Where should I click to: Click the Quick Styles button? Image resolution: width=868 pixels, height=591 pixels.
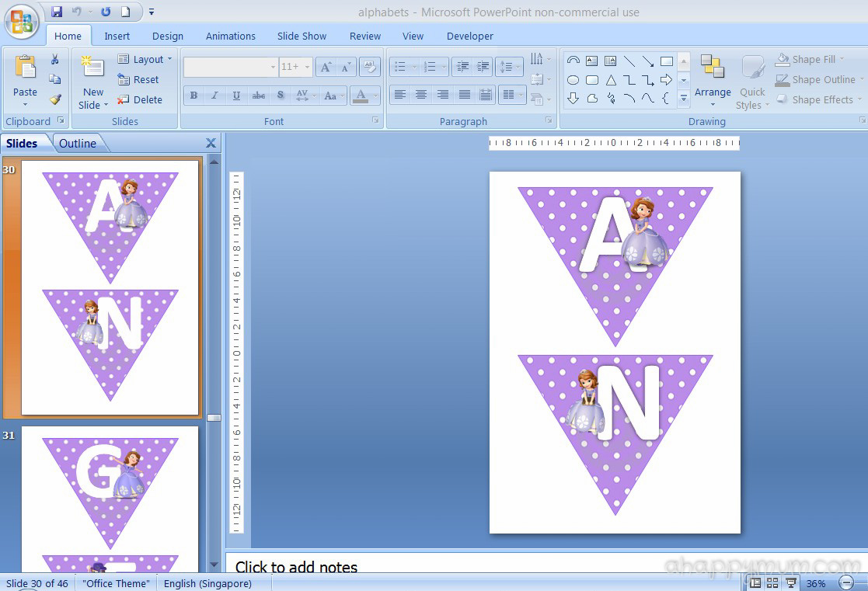[753, 82]
